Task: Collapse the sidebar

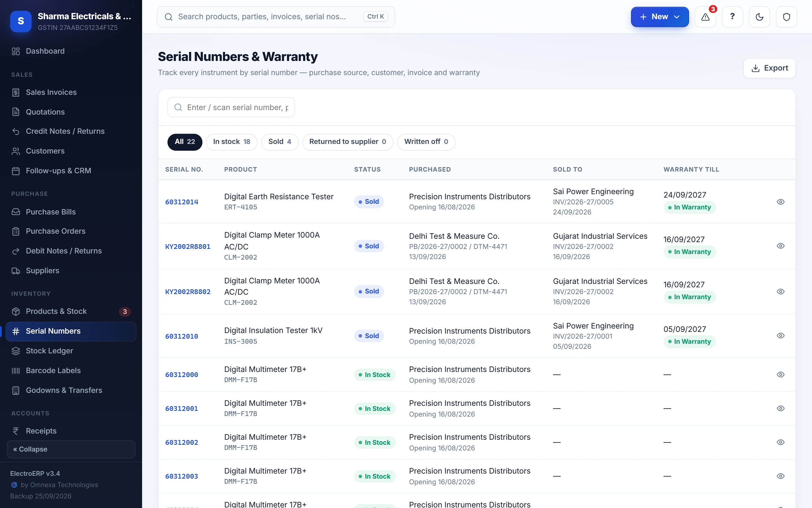Action: tap(71, 449)
